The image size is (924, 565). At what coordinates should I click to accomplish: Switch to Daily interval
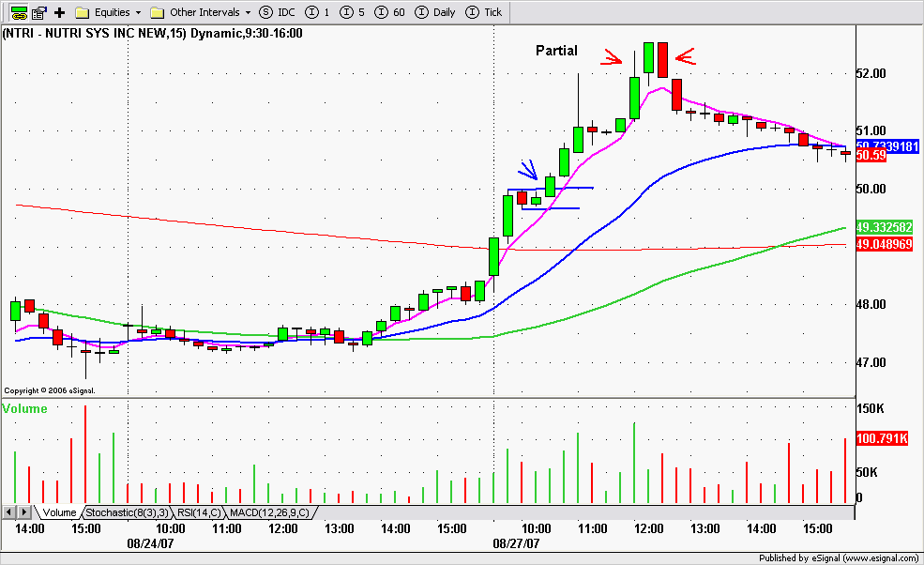coord(435,12)
